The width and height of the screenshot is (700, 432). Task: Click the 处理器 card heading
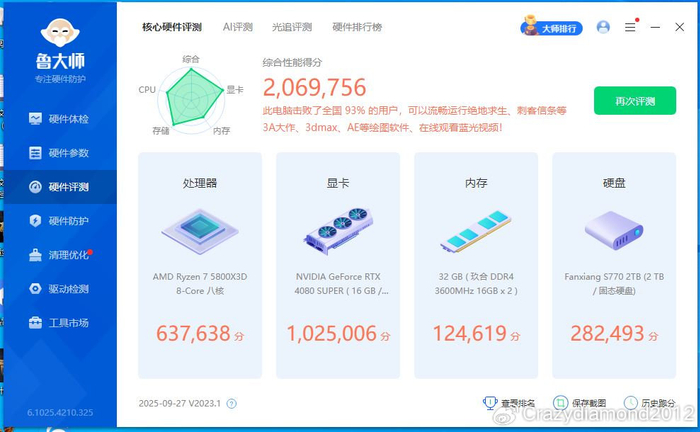click(x=200, y=183)
